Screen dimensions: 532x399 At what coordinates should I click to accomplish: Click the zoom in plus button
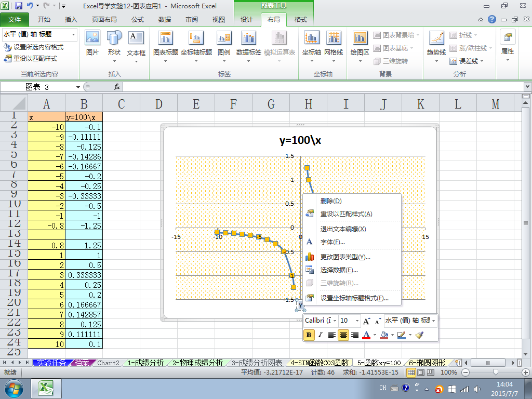pyautogui.click(x=526, y=373)
